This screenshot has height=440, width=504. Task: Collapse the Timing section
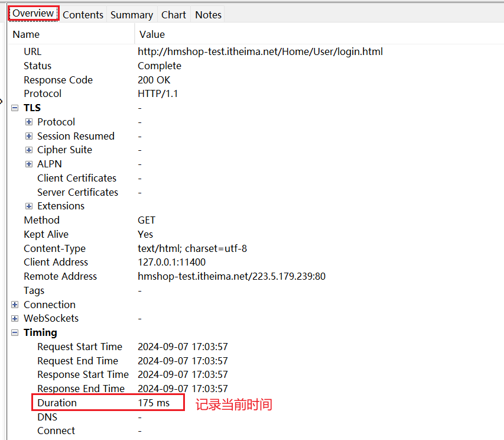tap(15, 332)
